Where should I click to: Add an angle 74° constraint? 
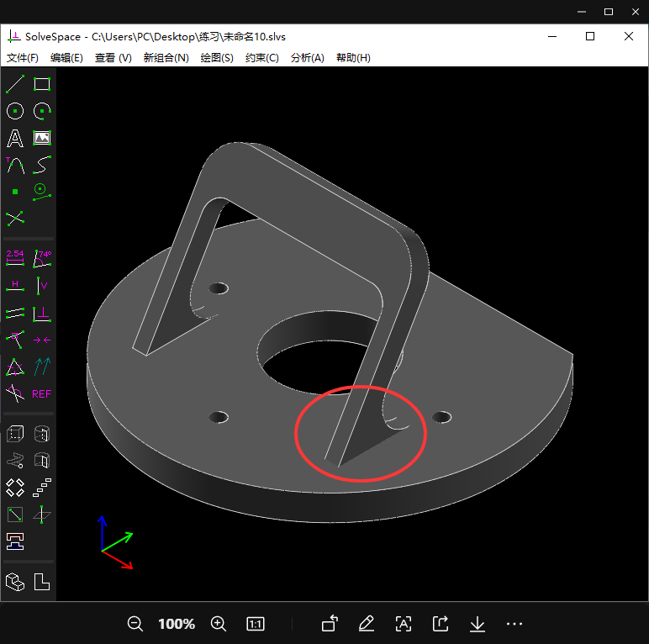point(42,258)
